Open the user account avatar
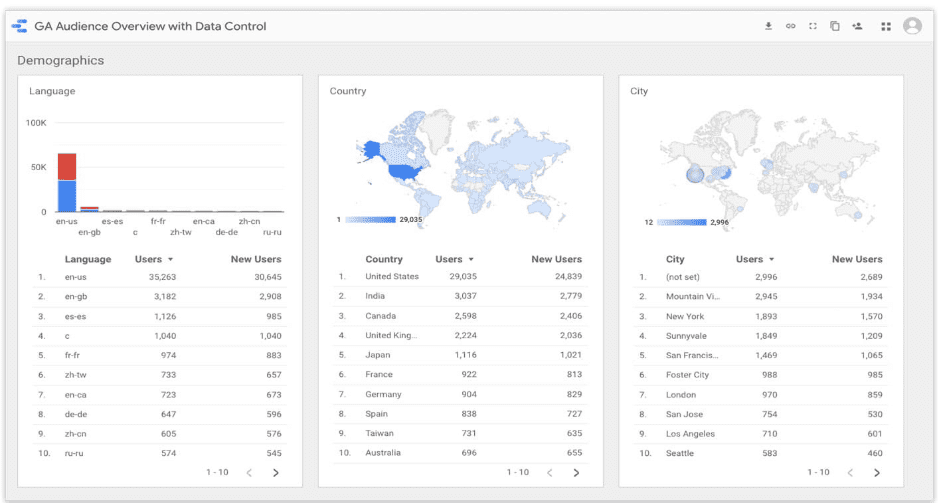938x503 pixels. click(912, 26)
